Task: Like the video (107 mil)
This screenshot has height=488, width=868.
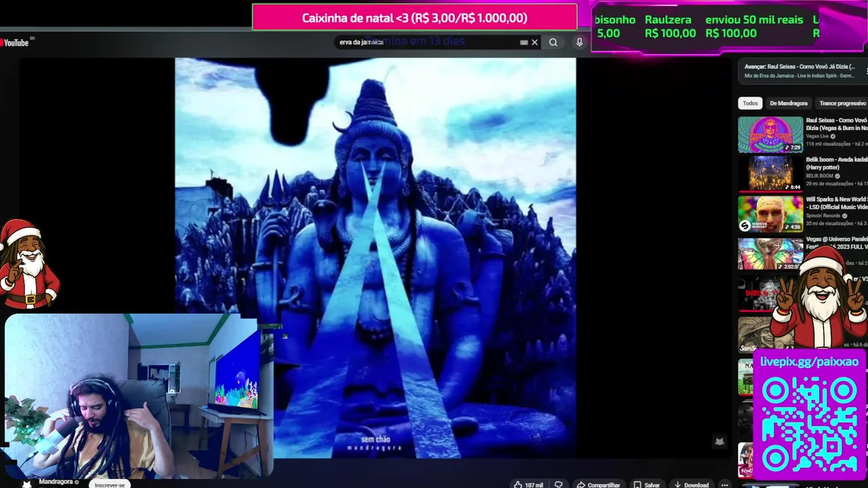Action: point(528,485)
